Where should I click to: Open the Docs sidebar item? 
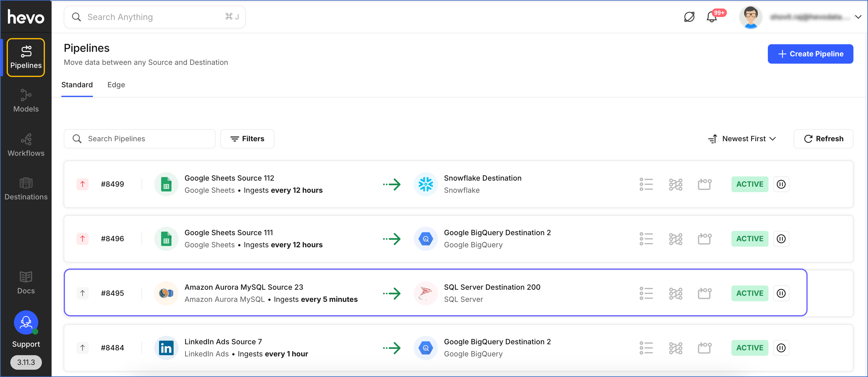tap(26, 282)
